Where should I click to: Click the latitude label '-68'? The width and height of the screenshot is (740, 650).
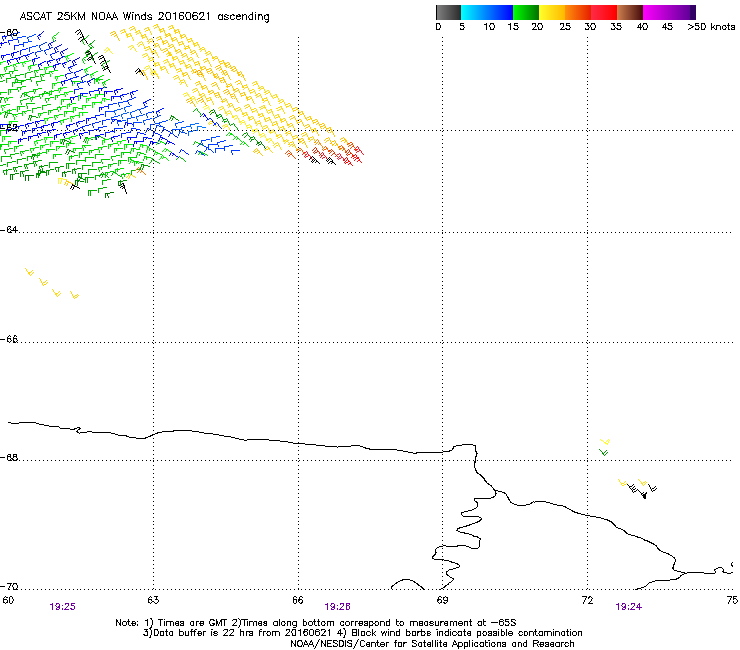coord(9,457)
